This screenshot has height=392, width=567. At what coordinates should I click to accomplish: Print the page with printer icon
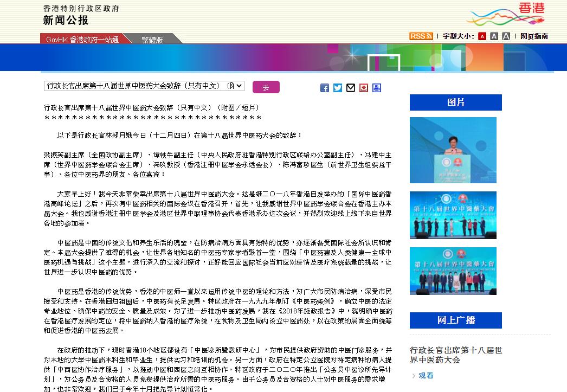click(x=377, y=88)
